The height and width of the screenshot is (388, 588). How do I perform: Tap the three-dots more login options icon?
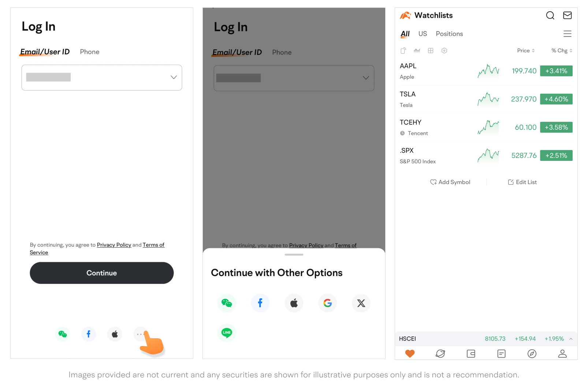139,334
